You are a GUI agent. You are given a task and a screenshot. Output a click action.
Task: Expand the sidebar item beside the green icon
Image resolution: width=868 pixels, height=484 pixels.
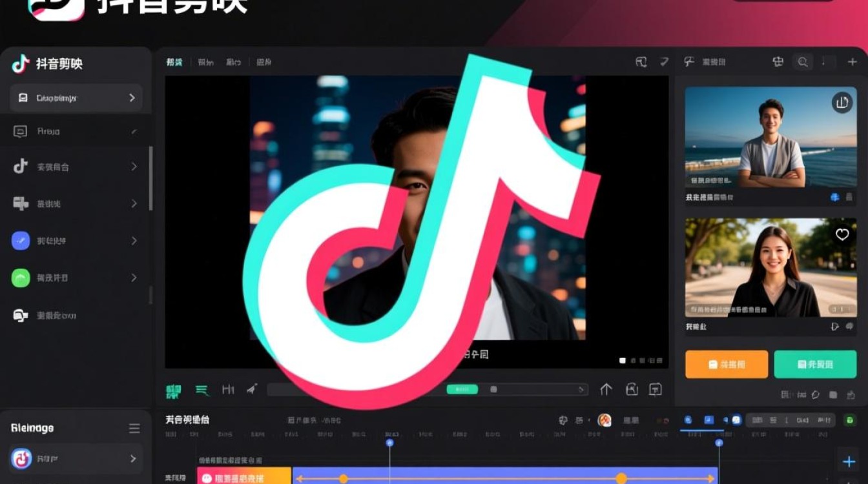(133, 277)
